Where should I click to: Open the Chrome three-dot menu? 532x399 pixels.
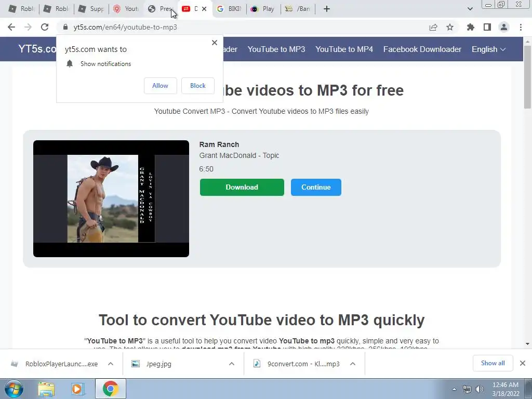[x=521, y=27]
